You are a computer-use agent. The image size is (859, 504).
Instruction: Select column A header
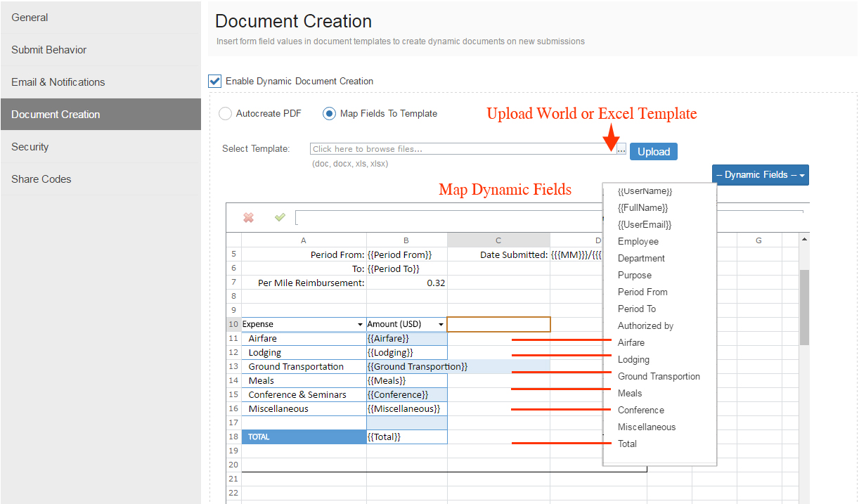click(304, 240)
